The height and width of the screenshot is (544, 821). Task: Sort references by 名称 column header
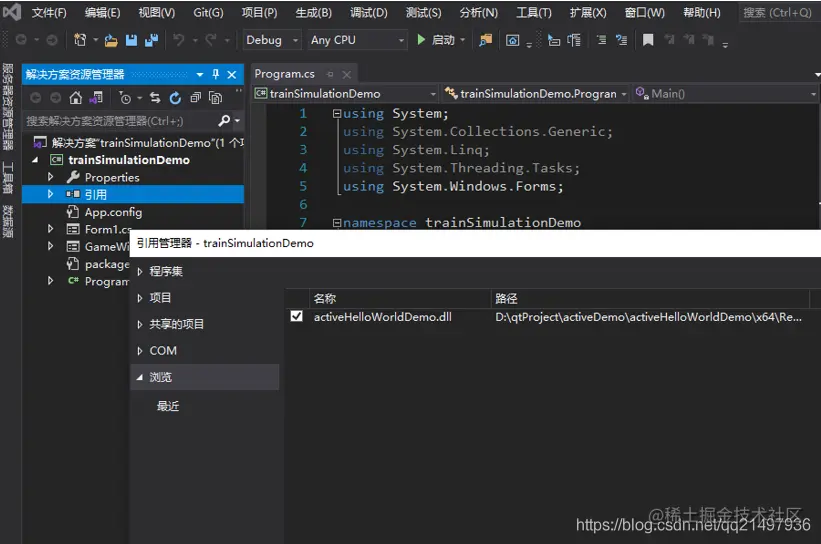click(x=400, y=298)
